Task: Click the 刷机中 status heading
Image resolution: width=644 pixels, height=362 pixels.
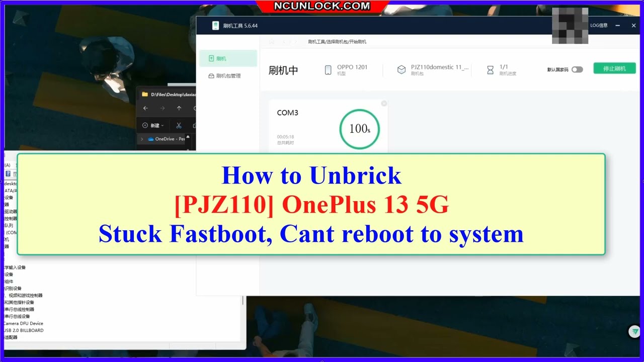Action: click(x=283, y=70)
